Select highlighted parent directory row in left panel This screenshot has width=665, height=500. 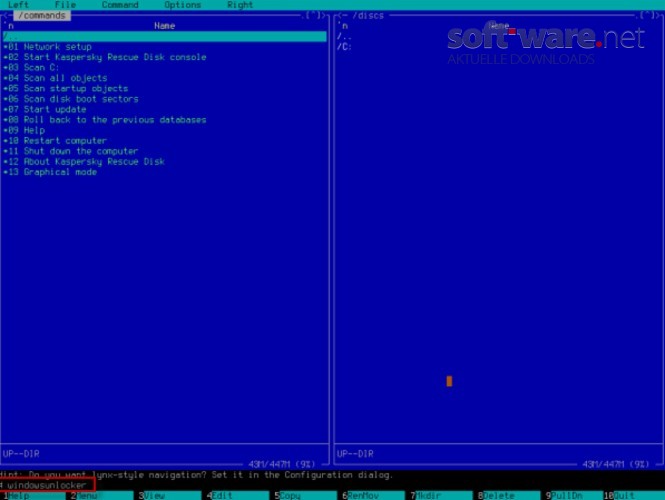[x=165, y=36]
